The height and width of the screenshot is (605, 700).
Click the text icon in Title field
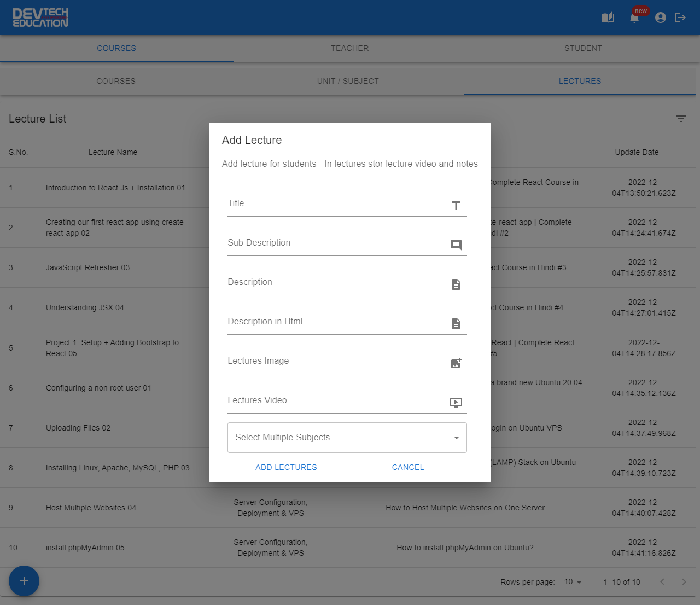click(x=456, y=205)
